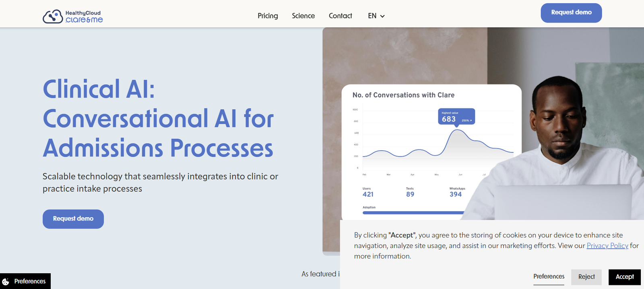Screen dimensions: 644x289
Task: Expand the EN language dropdown
Action: [376, 16]
